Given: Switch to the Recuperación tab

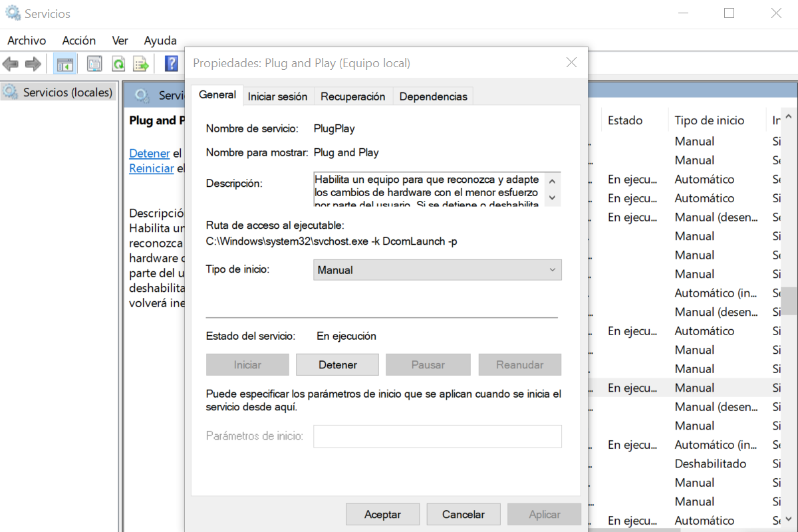Looking at the screenshot, I should coord(353,96).
